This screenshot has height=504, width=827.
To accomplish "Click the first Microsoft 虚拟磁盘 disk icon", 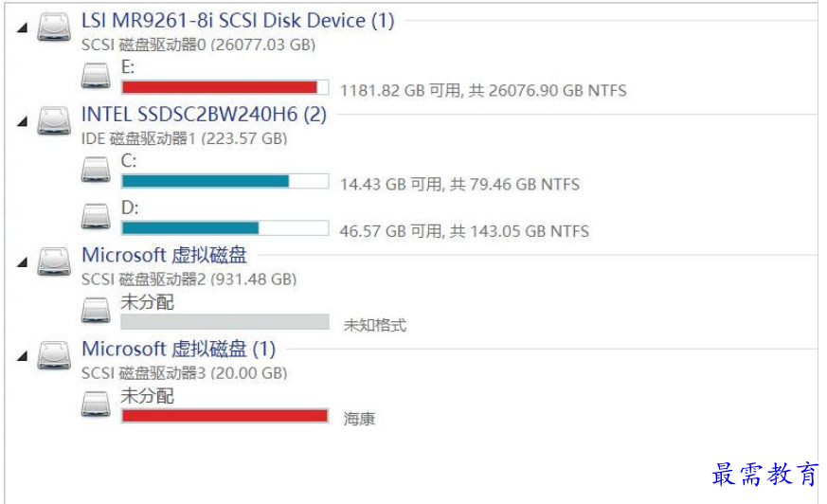I will point(54,261).
